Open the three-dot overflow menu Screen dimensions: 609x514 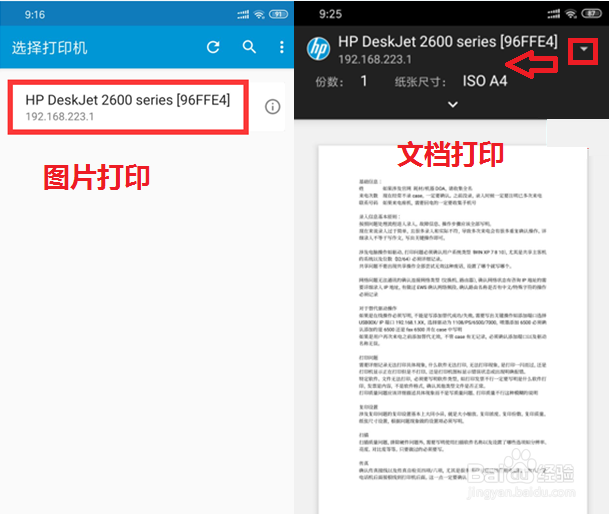[x=282, y=47]
